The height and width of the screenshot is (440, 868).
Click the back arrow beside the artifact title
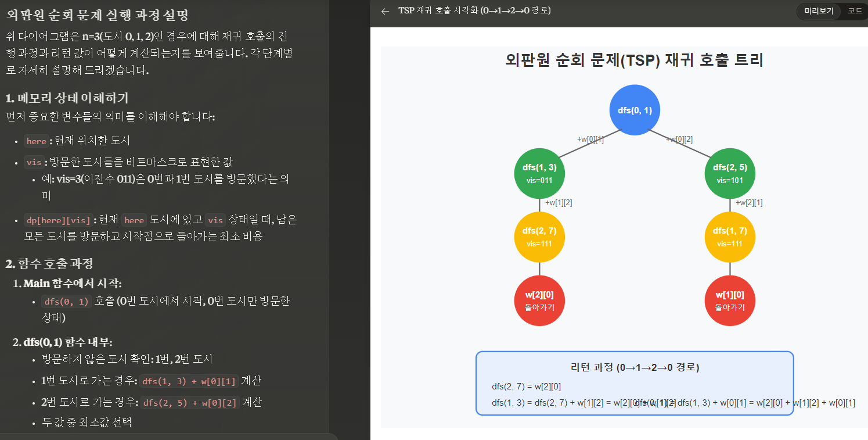point(384,11)
